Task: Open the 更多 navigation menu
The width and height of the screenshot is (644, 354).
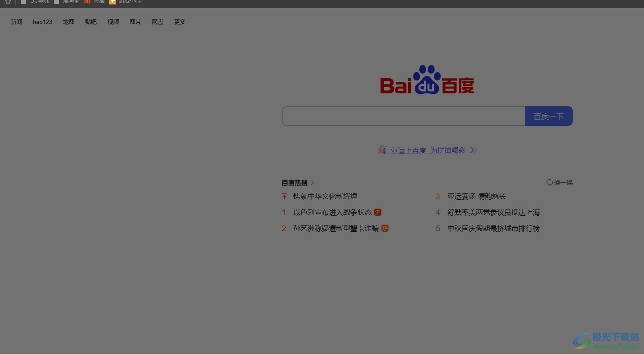Action: click(x=180, y=22)
